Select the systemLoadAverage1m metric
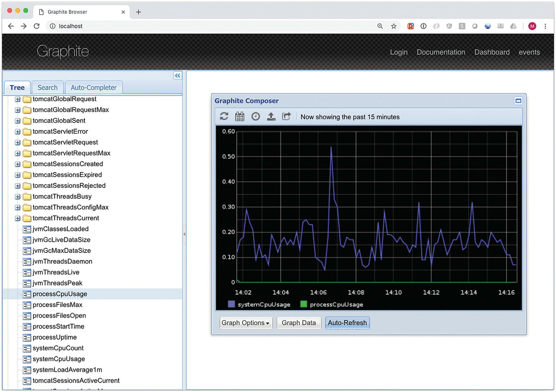This screenshot has width=556, height=392. (67, 370)
